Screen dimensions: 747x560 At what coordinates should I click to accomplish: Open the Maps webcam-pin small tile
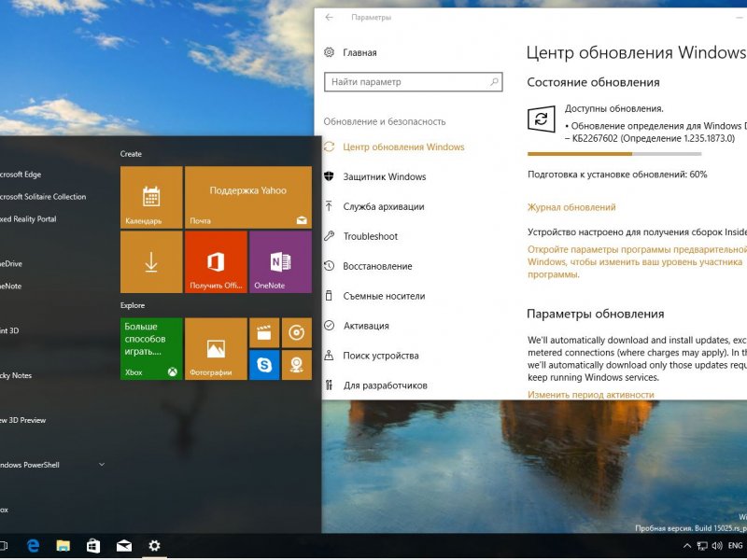(x=297, y=365)
